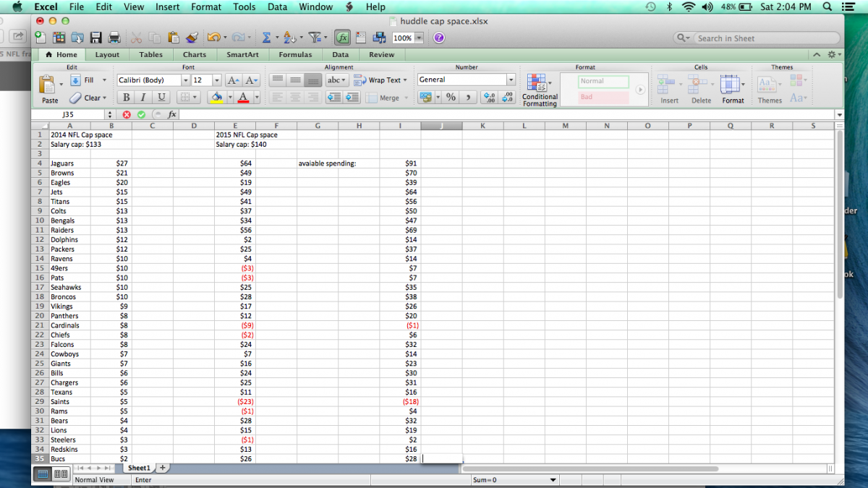
Task: Switch to Page Layout View button
Action: 61,474
